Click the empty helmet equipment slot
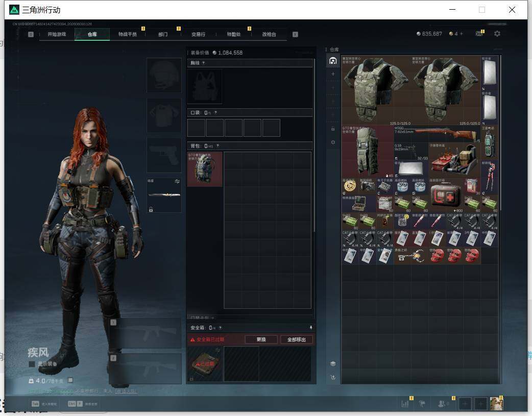The image size is (532, 416). coord(164,75)
